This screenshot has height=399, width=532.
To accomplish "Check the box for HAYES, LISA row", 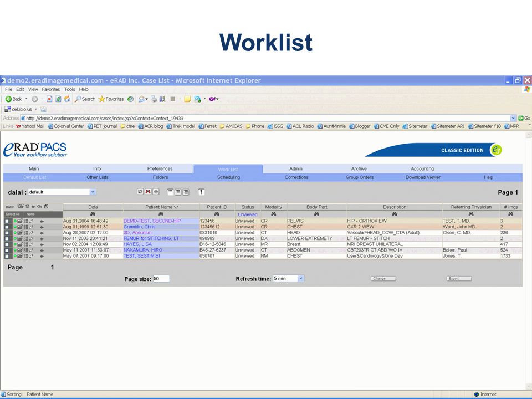I will (x=7, y=244).
